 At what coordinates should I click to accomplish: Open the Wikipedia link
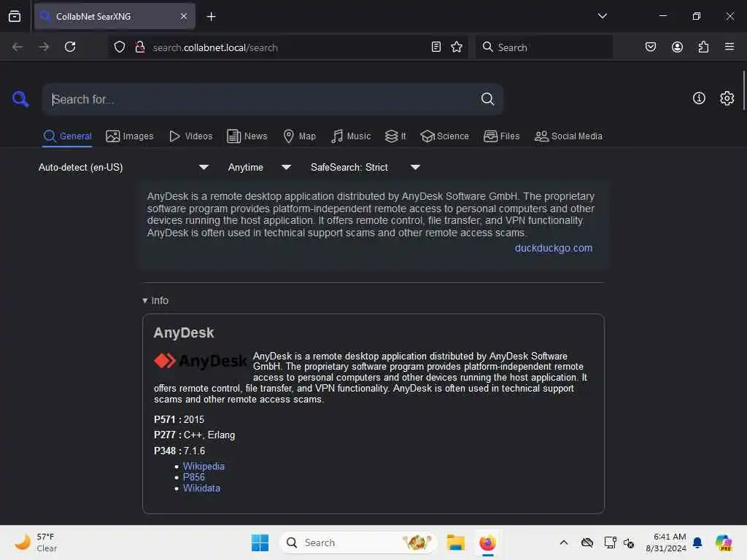pyautogui.click(x=204, y=466)
